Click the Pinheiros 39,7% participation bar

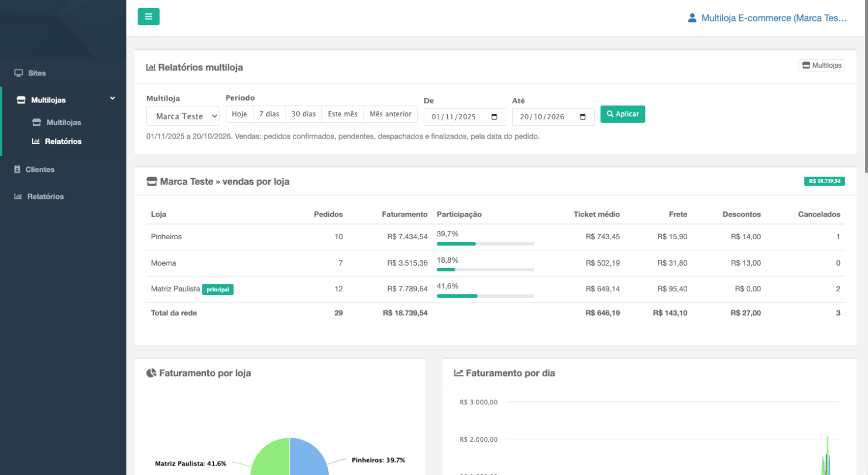(x=485, y=243)
